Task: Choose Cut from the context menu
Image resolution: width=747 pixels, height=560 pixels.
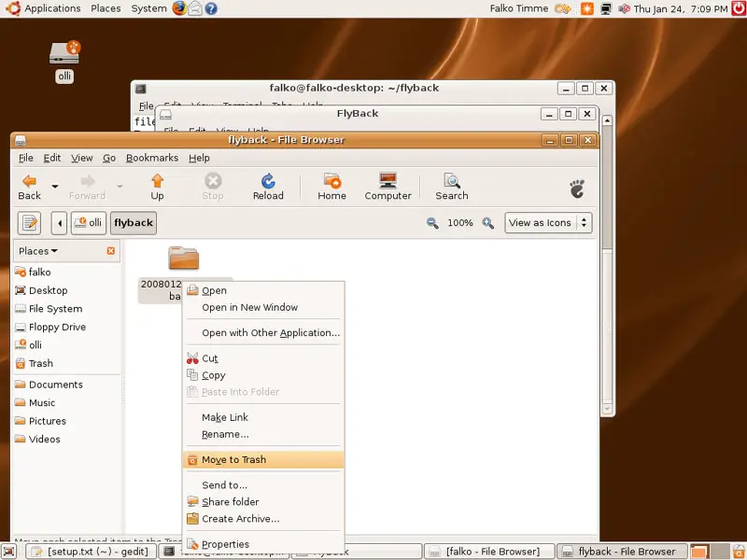Action: [263, 358]
